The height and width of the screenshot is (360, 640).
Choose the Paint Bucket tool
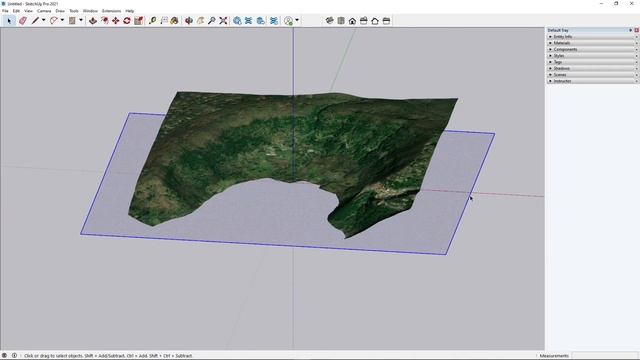(x=175, y=20)
